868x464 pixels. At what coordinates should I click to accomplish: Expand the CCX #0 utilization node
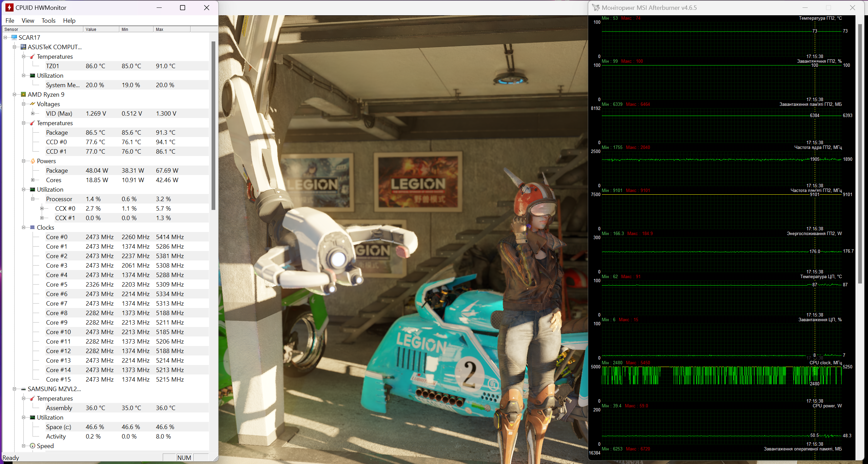pyautogui.click(x=42, y=208)
